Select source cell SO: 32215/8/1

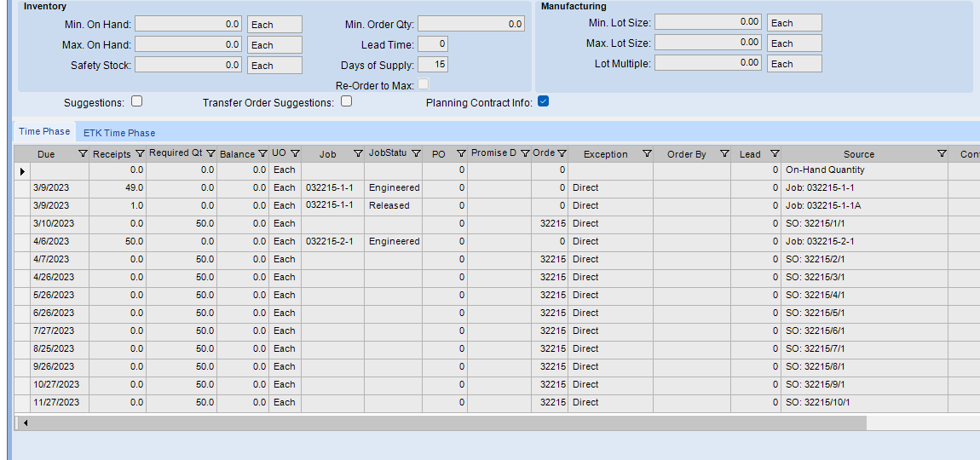click(x=864, y=367)
